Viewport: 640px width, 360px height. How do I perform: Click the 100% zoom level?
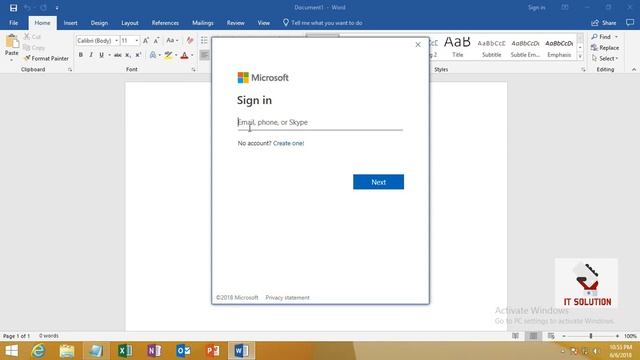tap(630, 336)
